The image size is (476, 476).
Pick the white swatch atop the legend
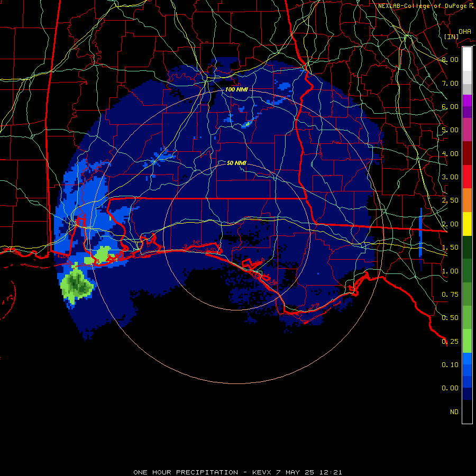click(x=467, y=59)
